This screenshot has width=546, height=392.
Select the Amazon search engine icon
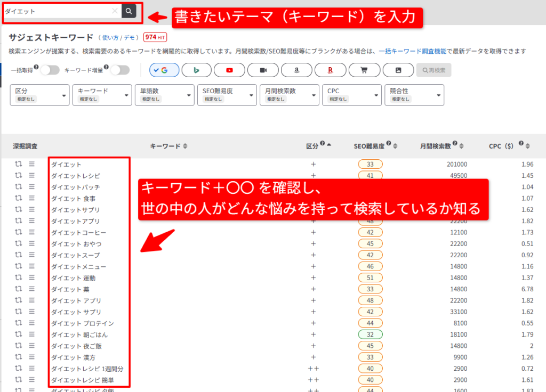(296, 70)
